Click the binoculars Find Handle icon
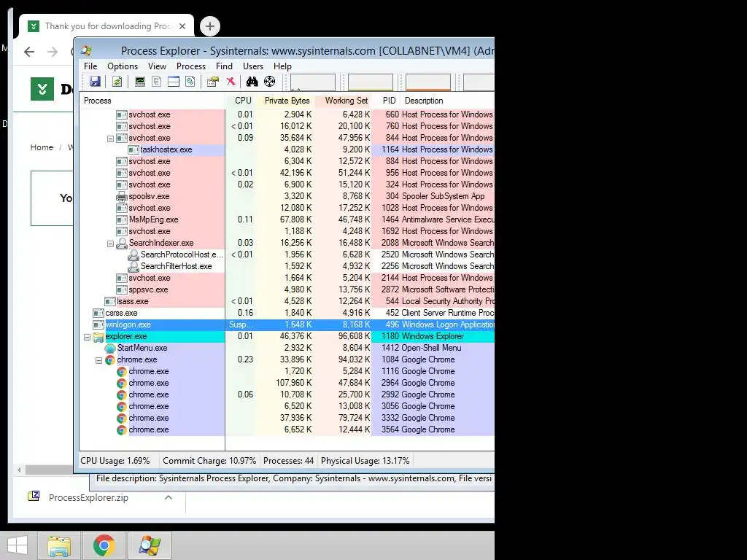Screen dimensions: 747x560 (x=252, y=82)
